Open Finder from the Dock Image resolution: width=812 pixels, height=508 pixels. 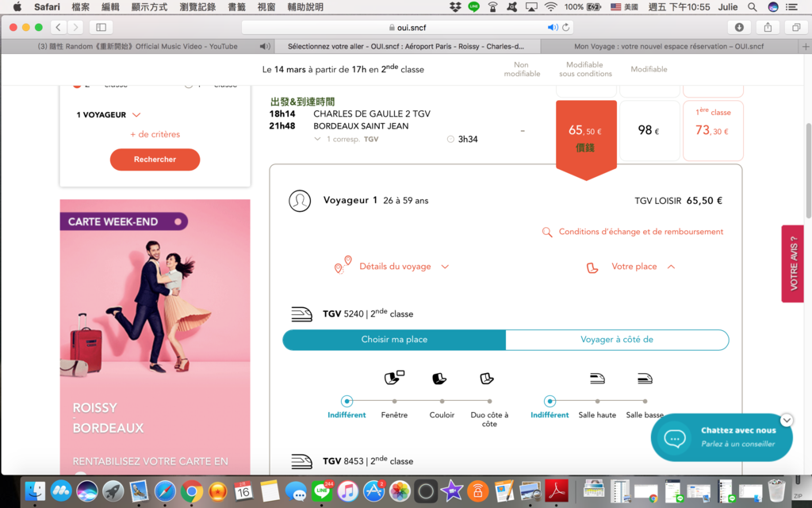[35, 491]
